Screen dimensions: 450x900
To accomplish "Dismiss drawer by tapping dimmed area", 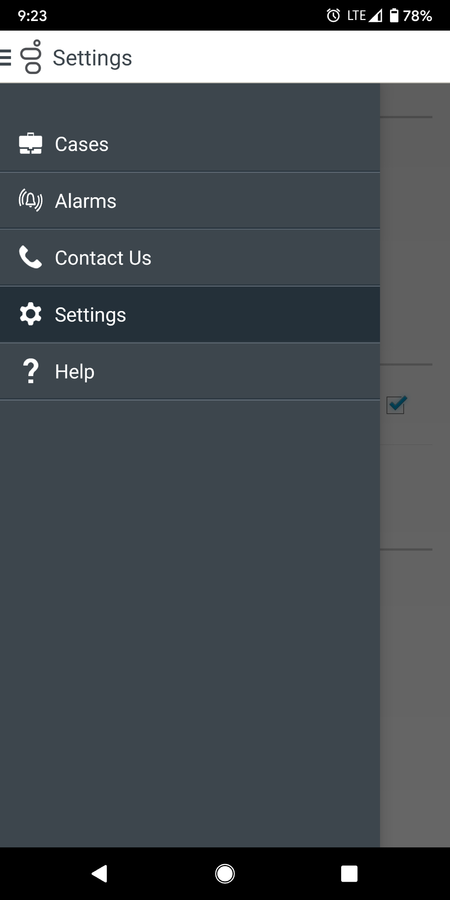I will coord(415,631).
